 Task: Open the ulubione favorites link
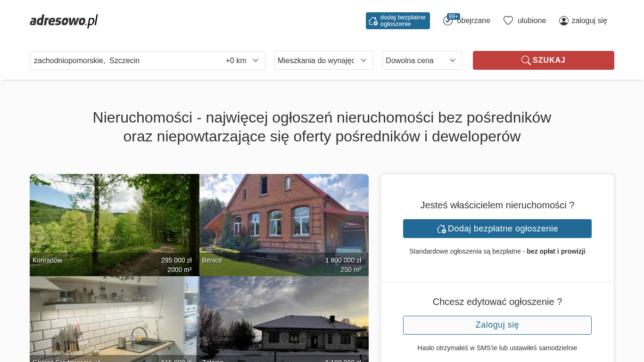click(531, 21)
